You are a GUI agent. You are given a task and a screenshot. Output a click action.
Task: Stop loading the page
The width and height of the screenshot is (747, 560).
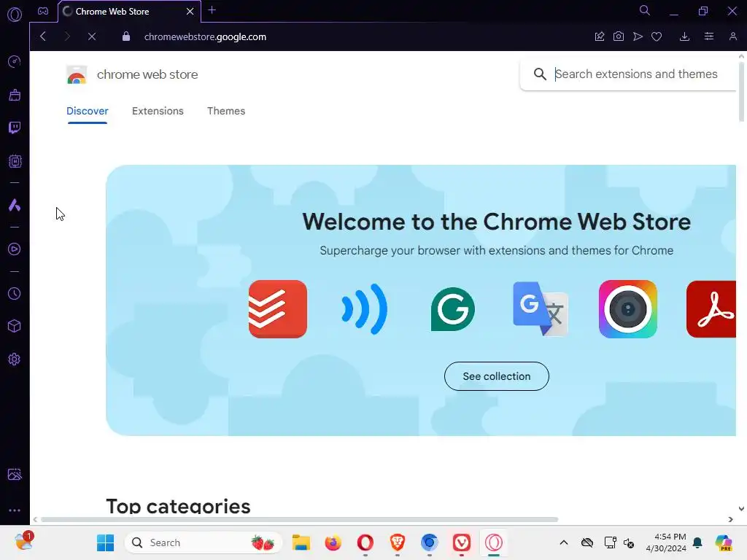(92, 36)
